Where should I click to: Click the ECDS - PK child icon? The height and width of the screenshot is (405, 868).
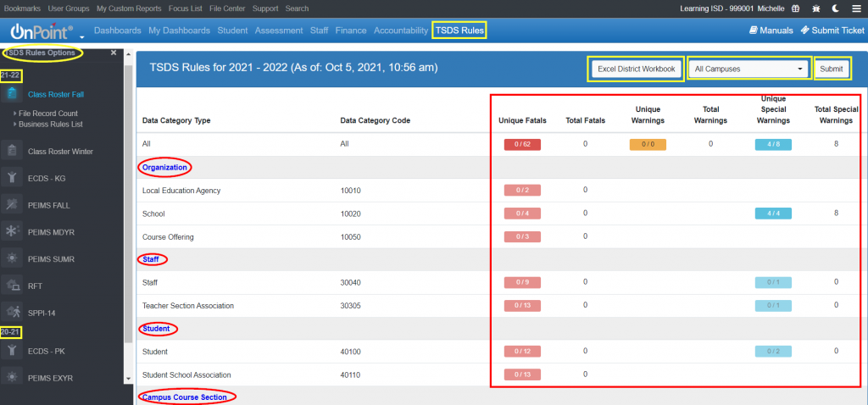[12, 351]
